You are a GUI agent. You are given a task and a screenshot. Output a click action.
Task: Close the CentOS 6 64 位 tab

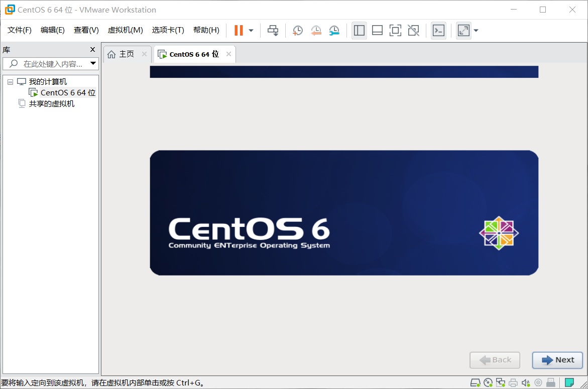click(x=229, y=54)
